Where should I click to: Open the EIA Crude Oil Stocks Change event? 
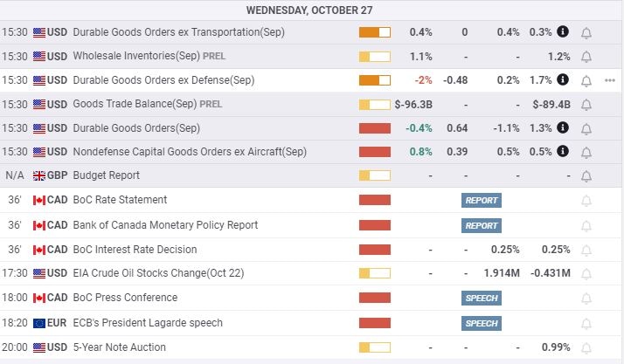tap(158, 274)
